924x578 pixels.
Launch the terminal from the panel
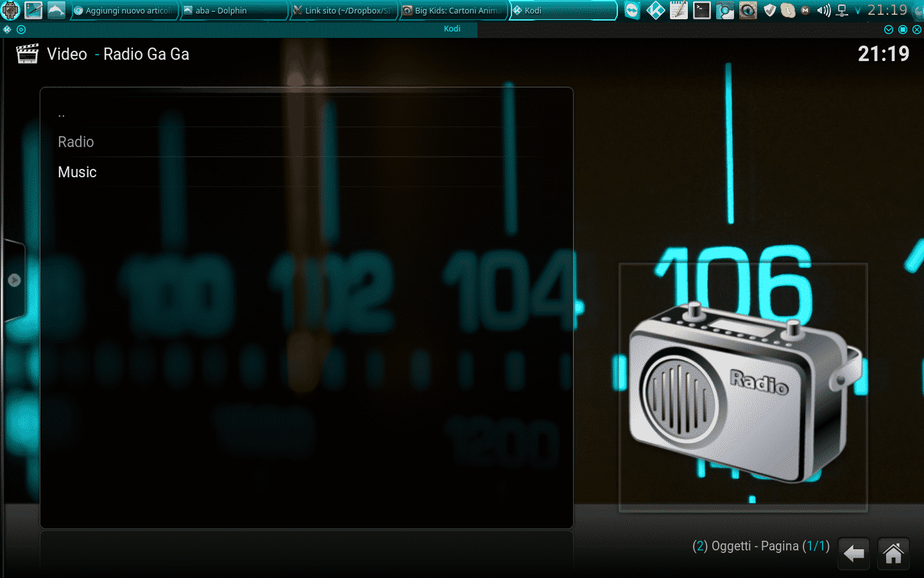point(701,10)
